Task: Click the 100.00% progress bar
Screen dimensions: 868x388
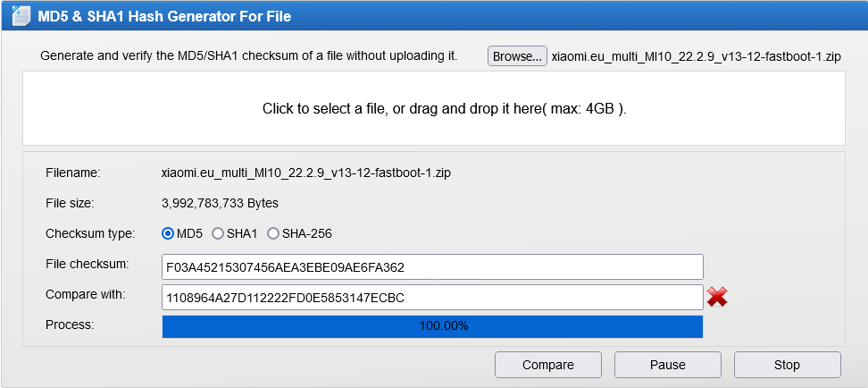Action: [x=432, y=326]
